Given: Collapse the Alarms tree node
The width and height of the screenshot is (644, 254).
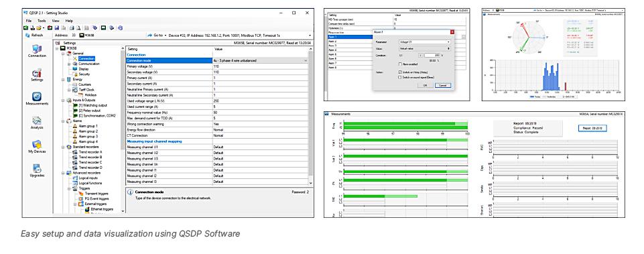Looking at the screenshot, I should coord(63,121).
